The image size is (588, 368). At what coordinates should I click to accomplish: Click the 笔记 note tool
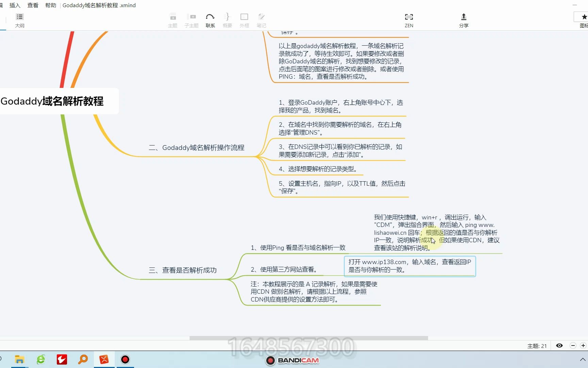pyautogui.click(x=261, y=20)
